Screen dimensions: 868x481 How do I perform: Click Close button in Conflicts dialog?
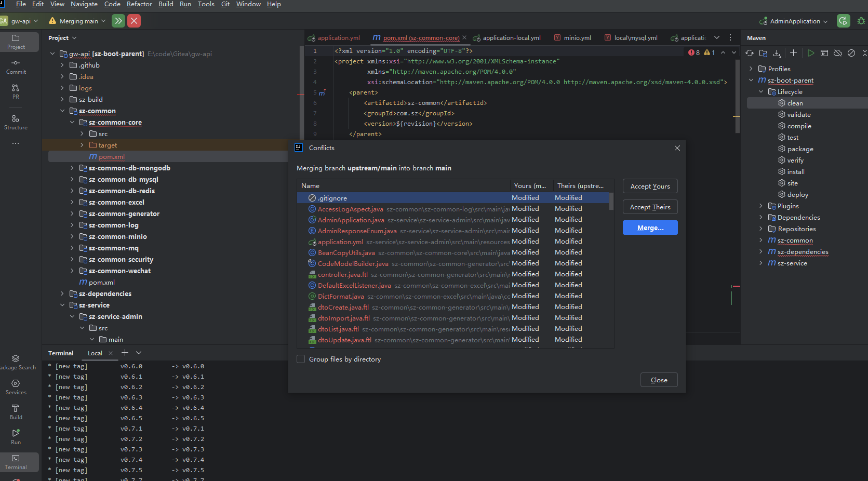(x=659, y=380)
